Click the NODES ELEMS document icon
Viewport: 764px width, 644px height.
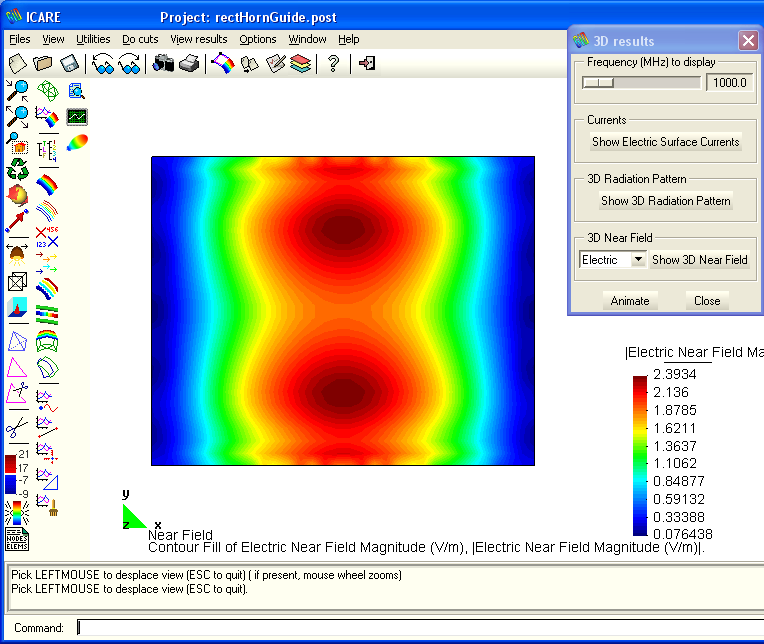pyautogui.click(x=17, y=539)
